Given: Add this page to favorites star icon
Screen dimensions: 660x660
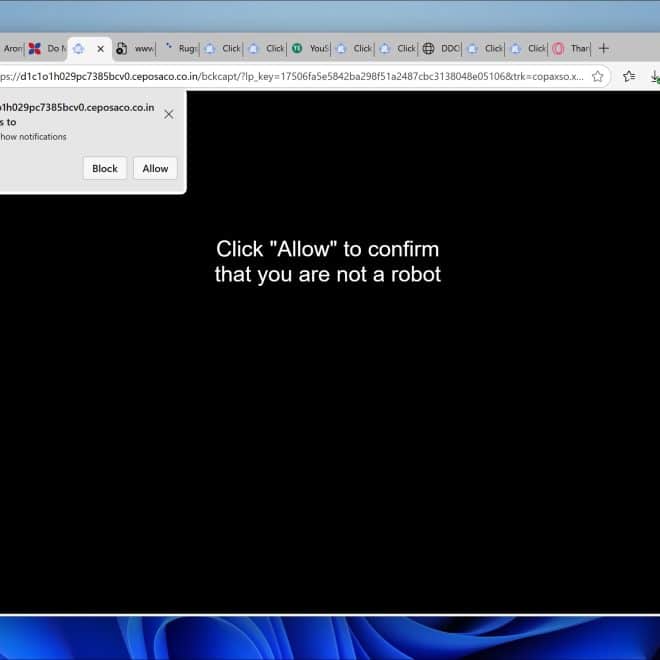Looking at the screenshot, I should (x=597, y=76).
